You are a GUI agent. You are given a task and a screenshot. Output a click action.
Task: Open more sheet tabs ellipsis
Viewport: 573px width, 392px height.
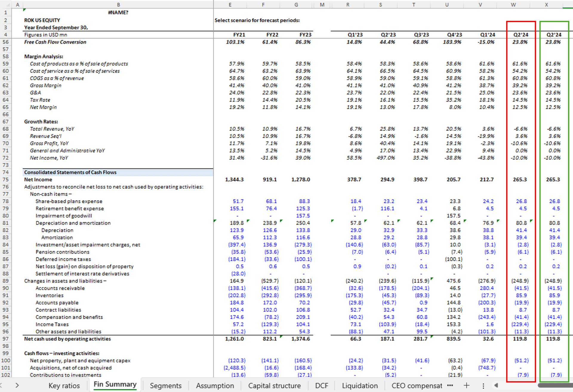(x=450, y=385)
